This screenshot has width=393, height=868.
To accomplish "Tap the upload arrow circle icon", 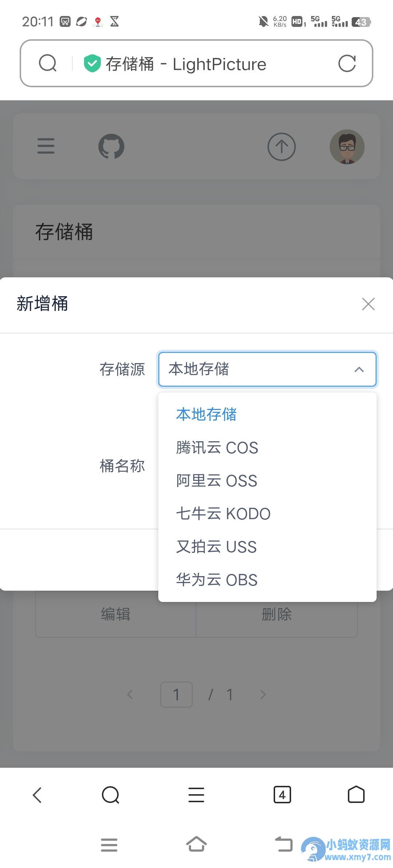I will (x=282, y=146).
